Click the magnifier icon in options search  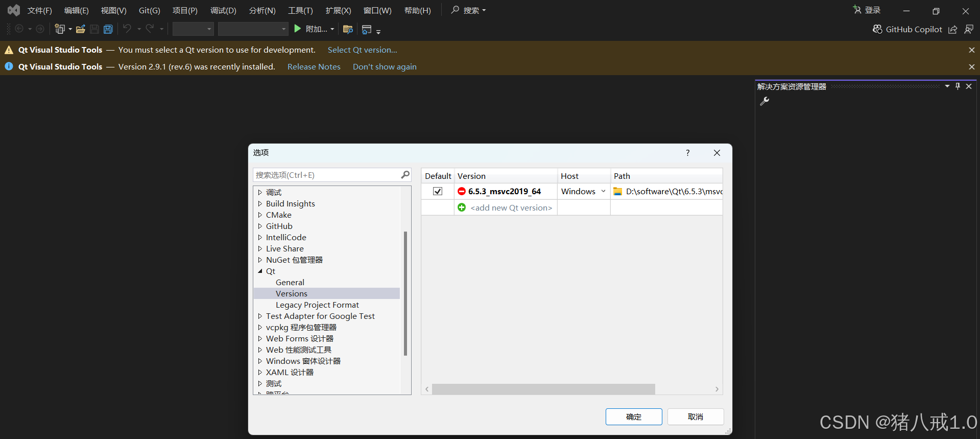tap(405, 175)
